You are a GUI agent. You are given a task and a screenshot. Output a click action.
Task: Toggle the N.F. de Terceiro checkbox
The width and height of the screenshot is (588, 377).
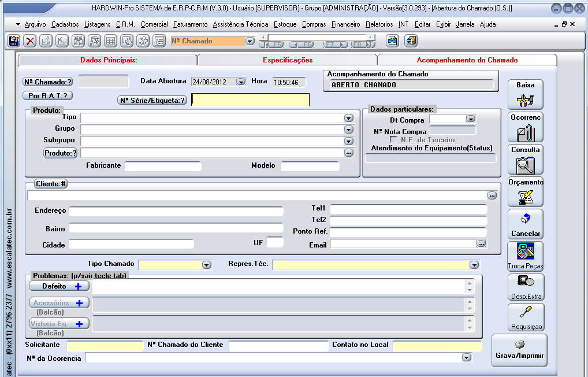395,140
